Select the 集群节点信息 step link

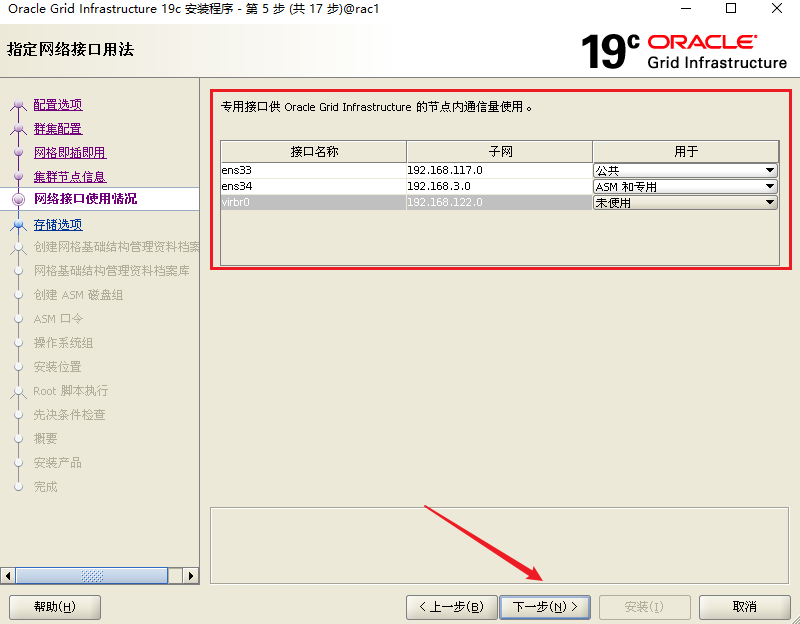[70, 177]
